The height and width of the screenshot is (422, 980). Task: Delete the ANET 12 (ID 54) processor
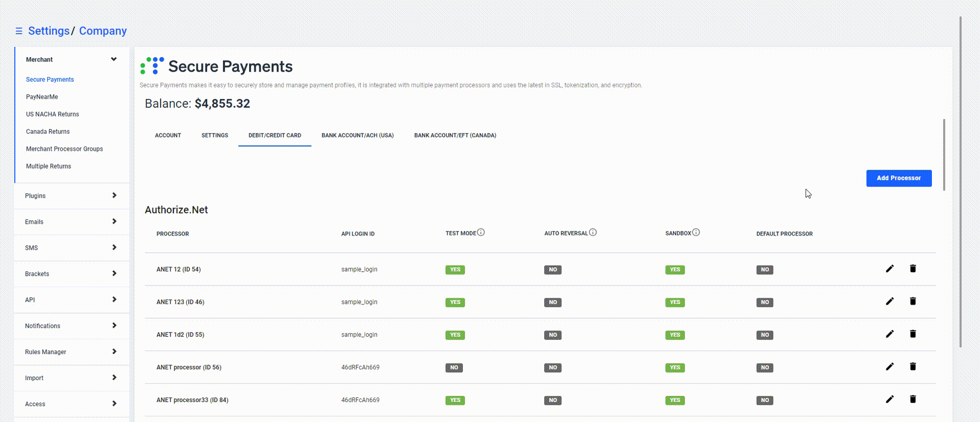pos(913,269)
